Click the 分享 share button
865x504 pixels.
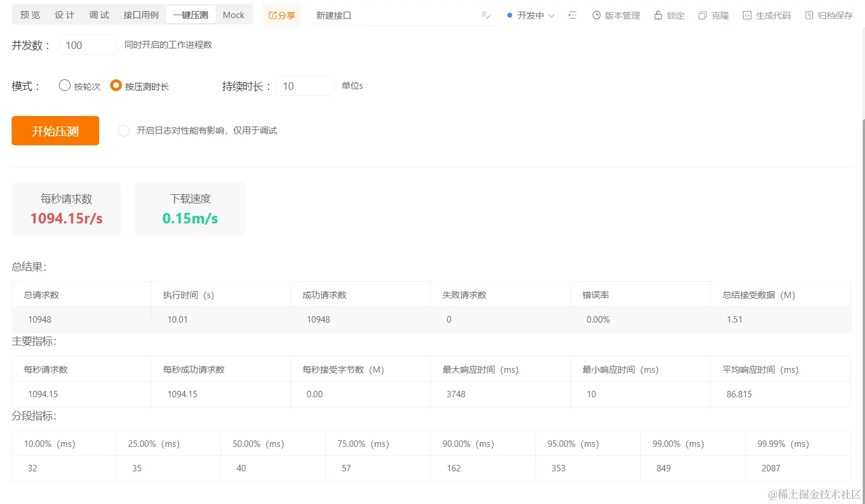282,16
